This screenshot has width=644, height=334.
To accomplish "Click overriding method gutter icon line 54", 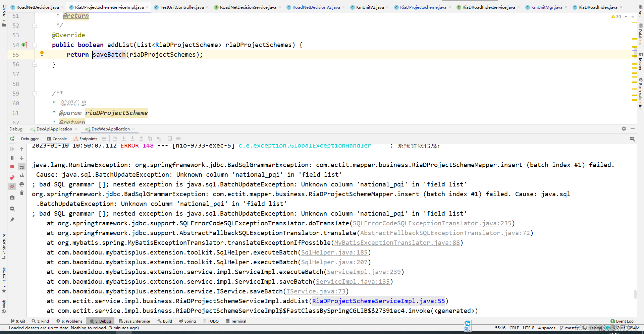I will [x=24, y=45].
